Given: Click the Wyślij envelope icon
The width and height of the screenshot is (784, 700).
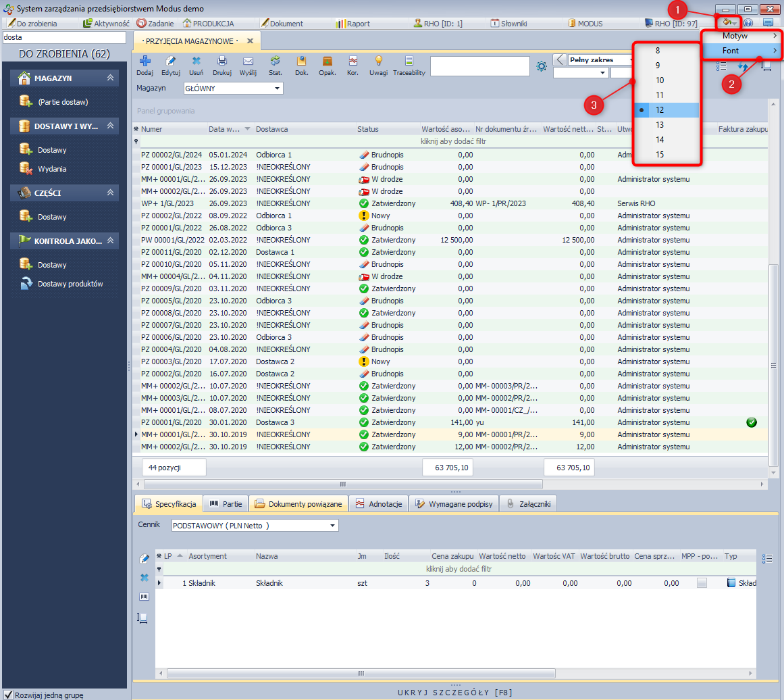Looking at the screenshot, I should pyautogui.click(x=248, y=61).
